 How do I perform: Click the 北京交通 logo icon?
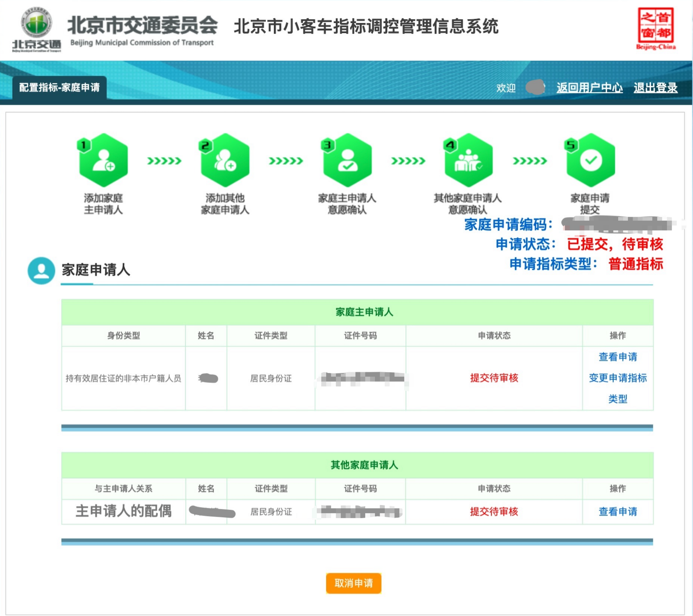[x=37, y=29]
